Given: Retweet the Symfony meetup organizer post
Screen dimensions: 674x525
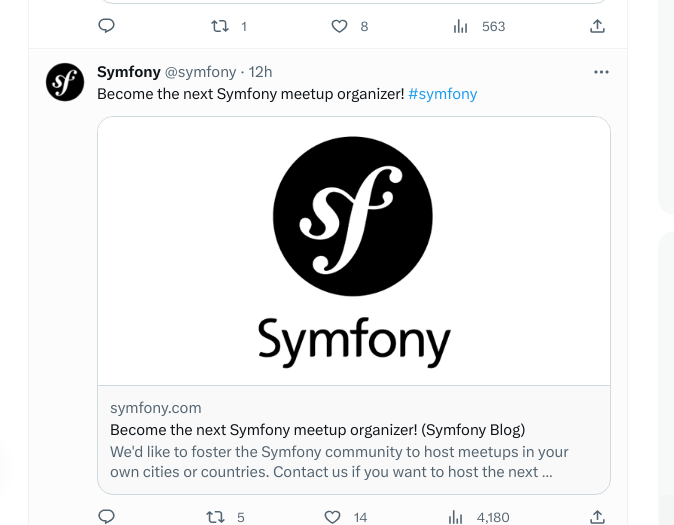Looking at the screenshot, I should [x=214, y=517].
